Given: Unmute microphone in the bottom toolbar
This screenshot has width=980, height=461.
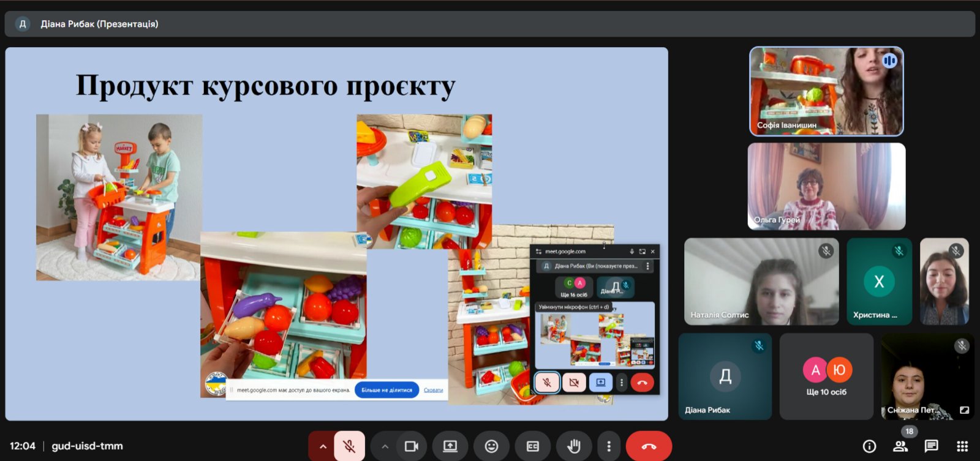Looking at the screenshot, I should pyautogui.click(x=350, y=446).
